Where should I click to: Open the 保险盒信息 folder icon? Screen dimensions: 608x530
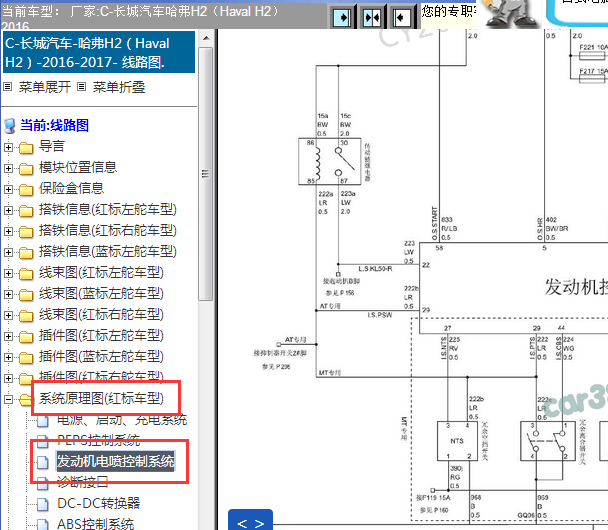(x=26, y=190)
